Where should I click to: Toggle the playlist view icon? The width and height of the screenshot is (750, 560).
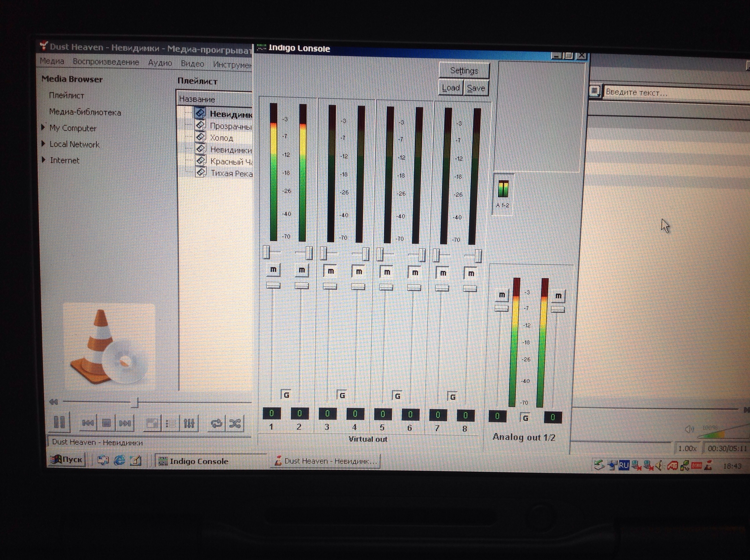point(170,423)
